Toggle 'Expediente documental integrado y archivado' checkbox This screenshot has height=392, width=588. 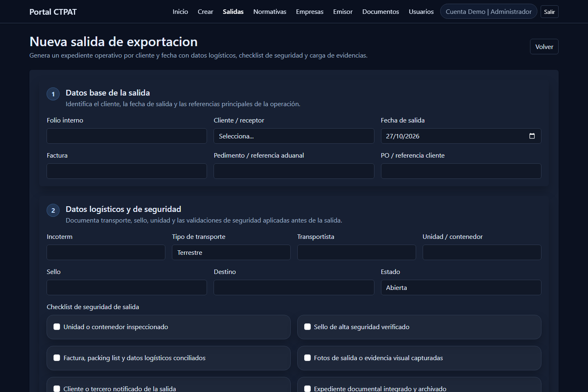307,389
